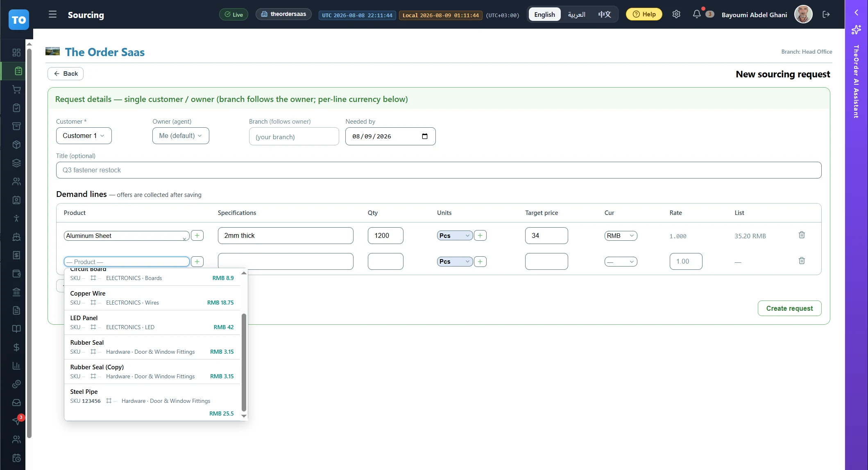Open the shopping cart sidebar icon
The height and width of the screenshot is (470, 868).
coord(16,89)
